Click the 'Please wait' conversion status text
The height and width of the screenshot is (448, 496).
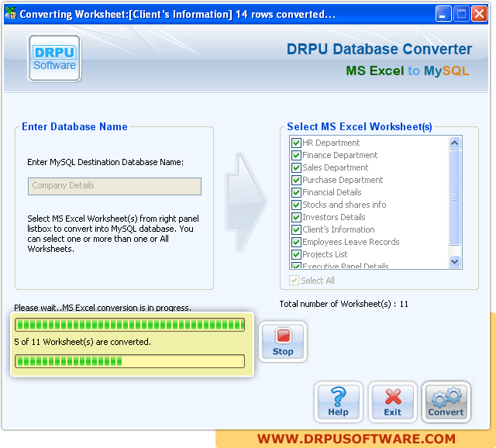coord(103,307)
